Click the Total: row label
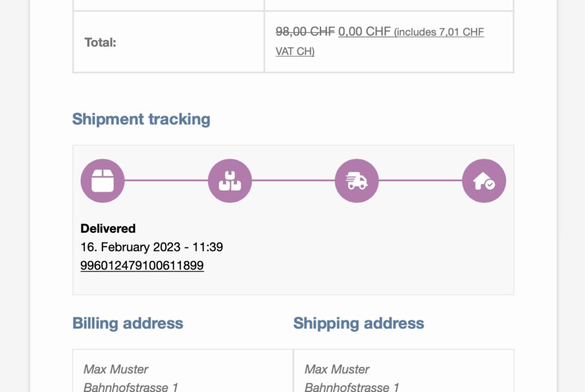The width and height of the screenshot is (585, 392). (101, 42)
